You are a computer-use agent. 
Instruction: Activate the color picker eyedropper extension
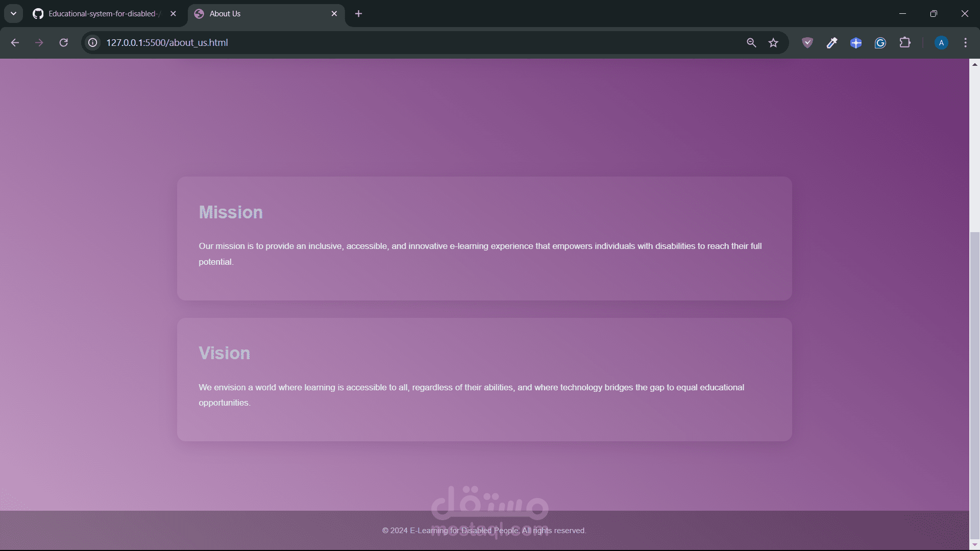(831, 43)
